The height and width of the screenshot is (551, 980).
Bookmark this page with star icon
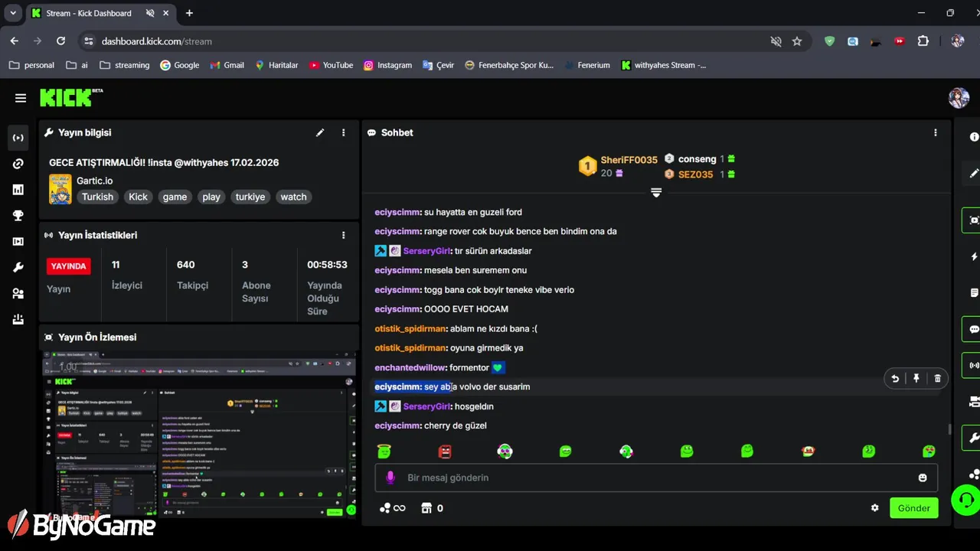tap(797, 41)
